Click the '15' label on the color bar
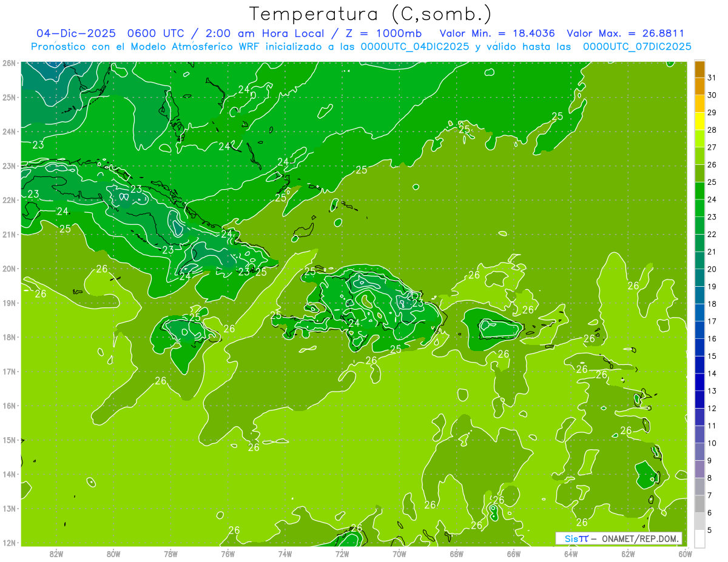The width and height of the screenshot is (728, 562). click(x=712, y=356)
